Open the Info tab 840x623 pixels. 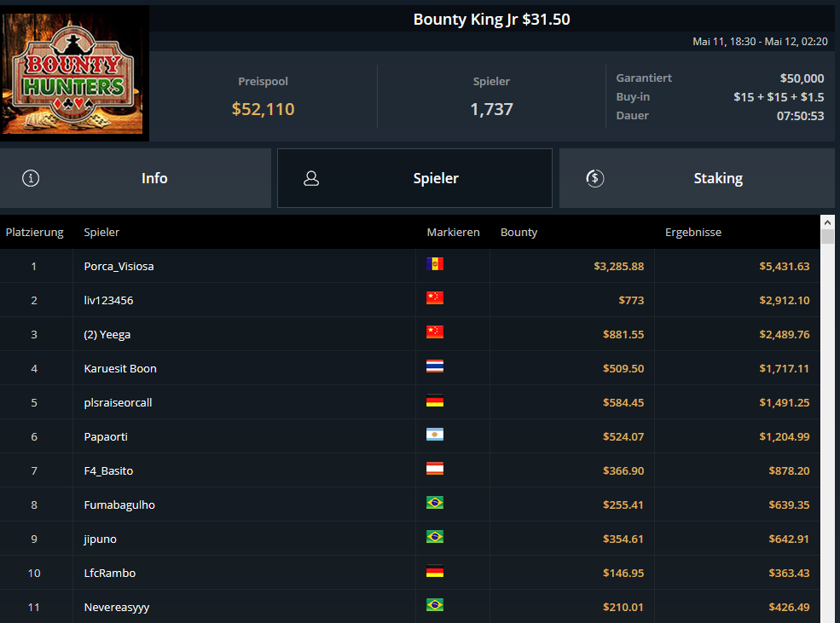click(x=136, y=178)
